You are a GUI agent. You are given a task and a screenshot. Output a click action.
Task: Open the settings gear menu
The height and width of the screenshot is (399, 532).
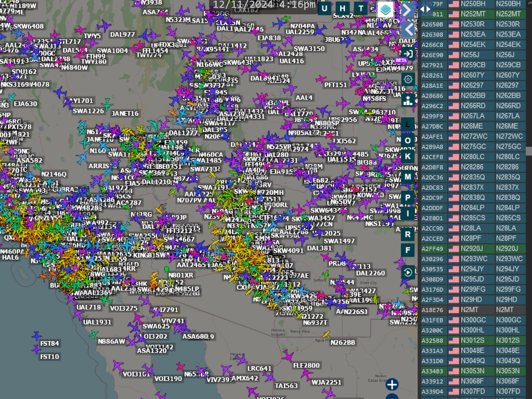[x=408, y=79]
